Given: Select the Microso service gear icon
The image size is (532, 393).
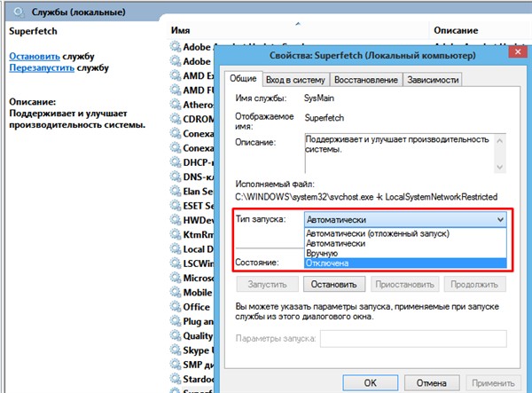Looking at the screenshot, I should click(x=176, y=278).
